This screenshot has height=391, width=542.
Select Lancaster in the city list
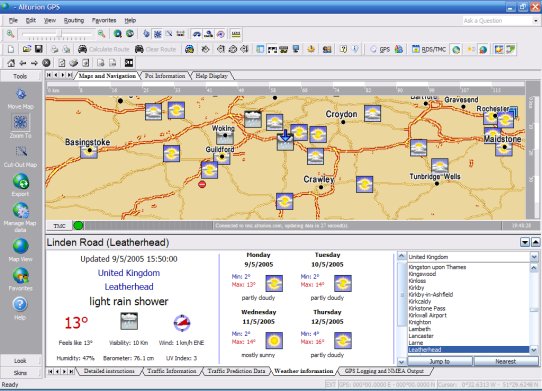pyautogui.click(x=421, y=336)
